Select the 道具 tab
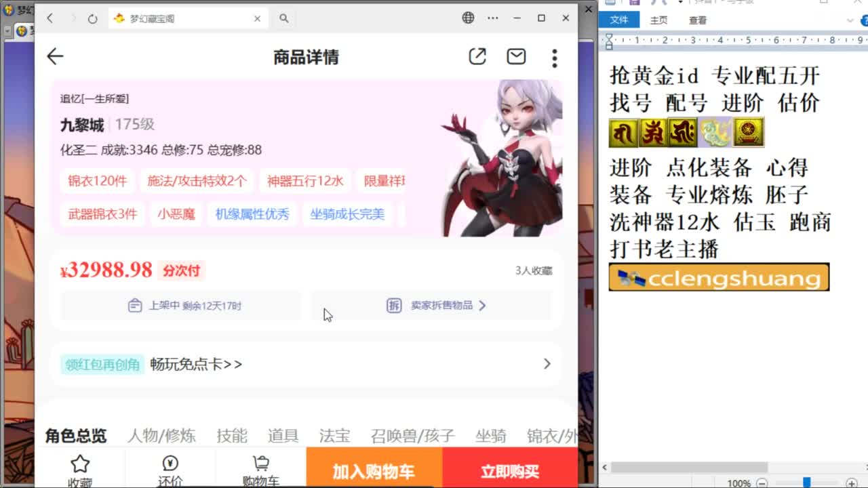The width and height of the screenshot is (868, 488). point(283,436)
